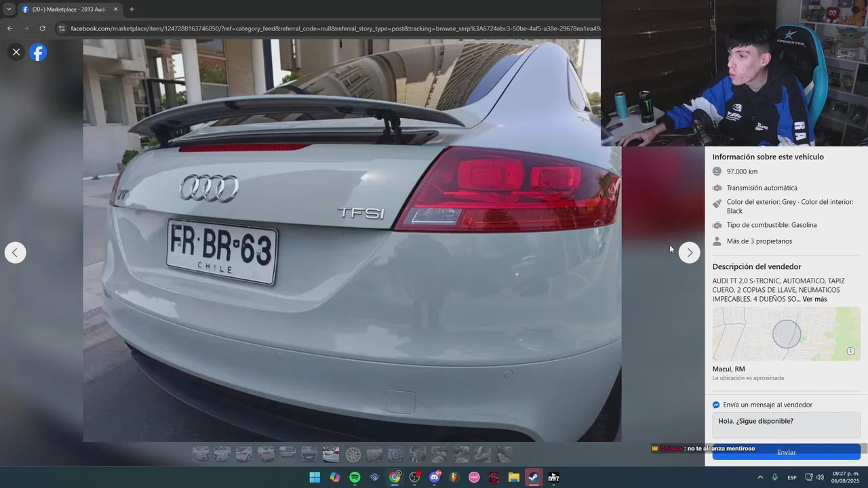Click the browser forward arrow
Image resolution: width=868 pixels, height=488 pixels.
pyautogui.click(x=26, y=28)
